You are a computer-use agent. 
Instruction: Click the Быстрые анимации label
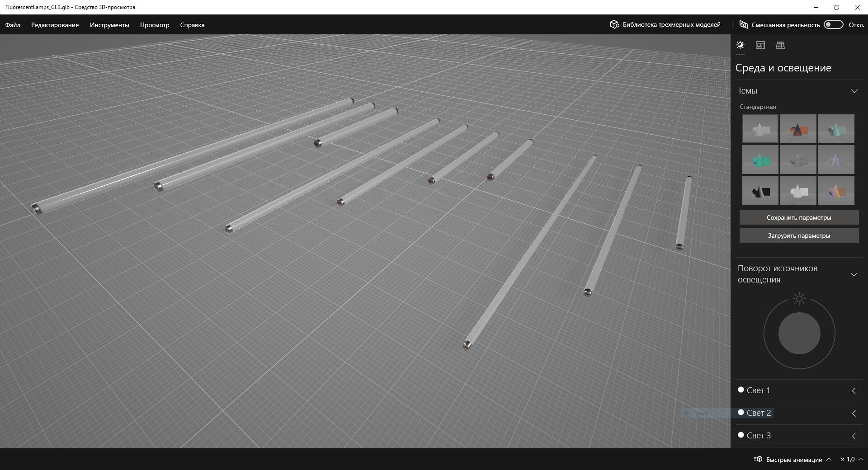[794, 460]
